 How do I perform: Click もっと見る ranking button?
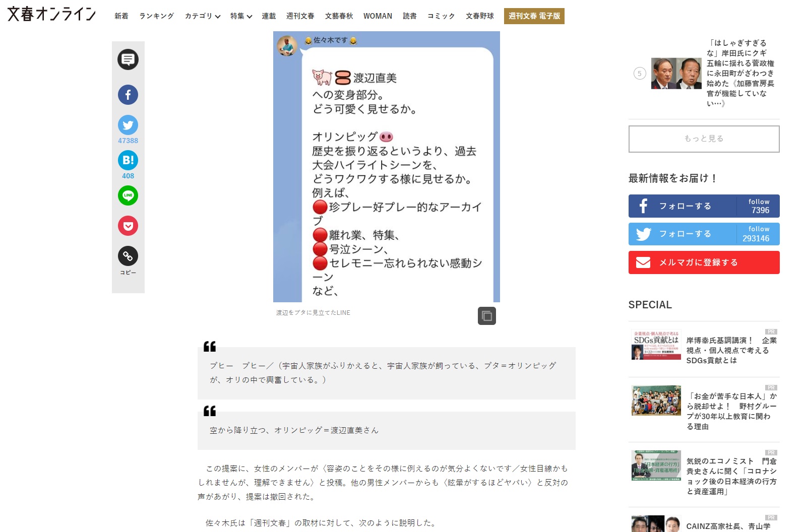704,139
